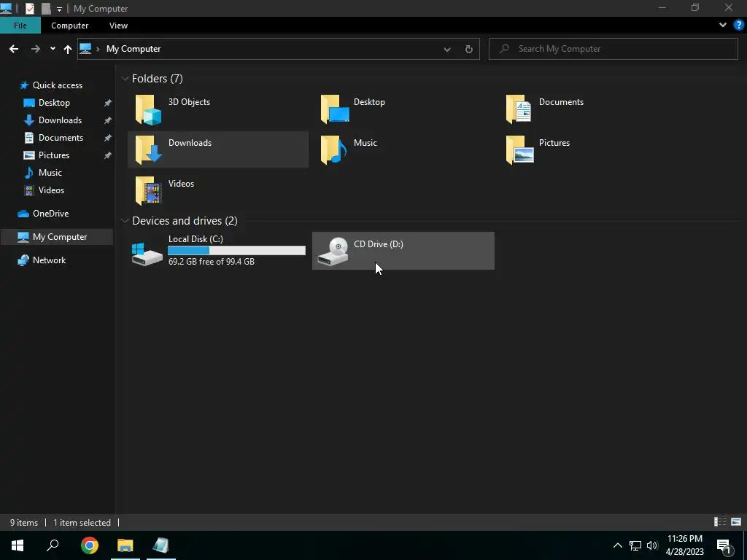Open taskbar search magnifier
This screenshot has height=560, width=747.
click(x=53, y=545)
